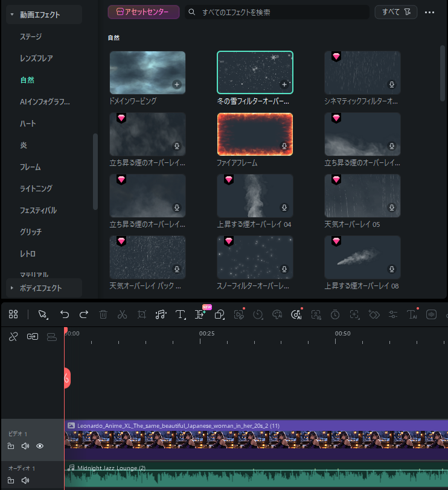
Task: Expand the ボディエフェクト section
Action: tap(12, 288)
